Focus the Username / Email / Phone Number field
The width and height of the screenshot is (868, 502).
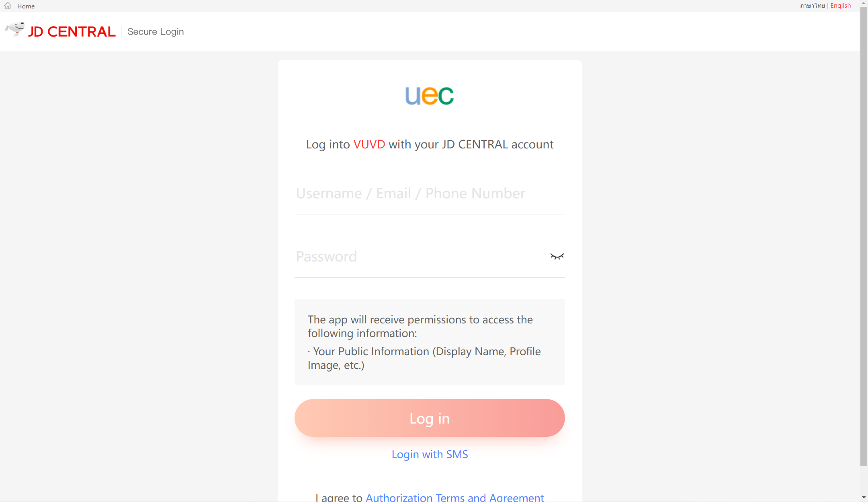[430, 193]
